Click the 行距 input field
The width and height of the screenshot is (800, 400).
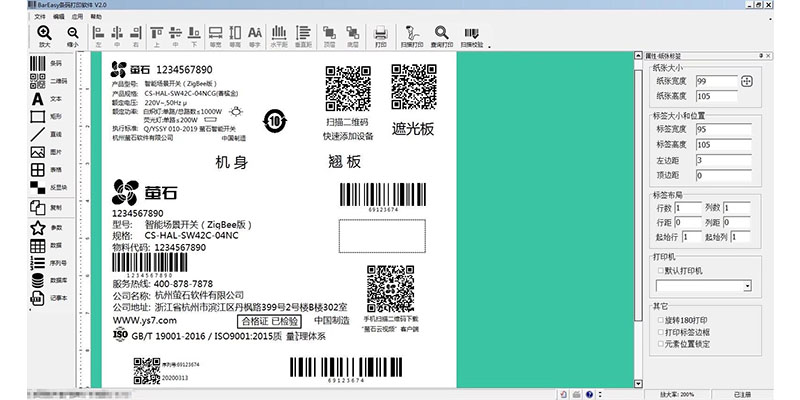tap(688, 222)
